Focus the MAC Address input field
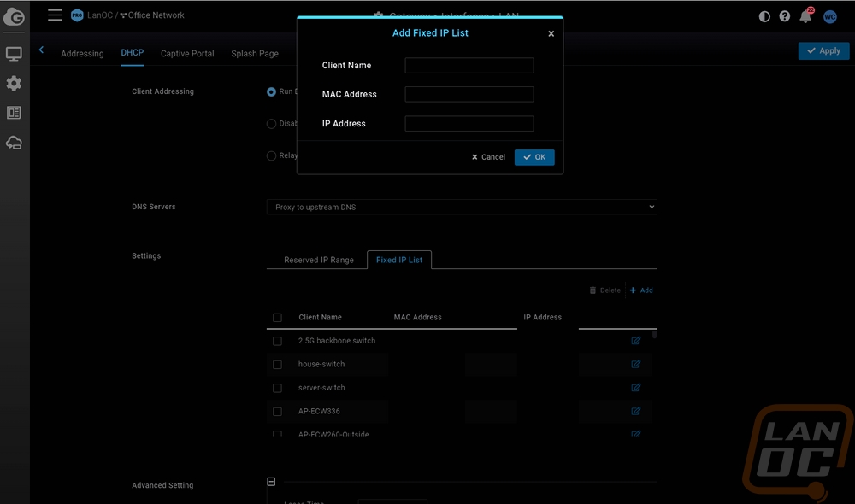This screenshot has width=855, height=504. pyautogui.click(x=469, y=94)
